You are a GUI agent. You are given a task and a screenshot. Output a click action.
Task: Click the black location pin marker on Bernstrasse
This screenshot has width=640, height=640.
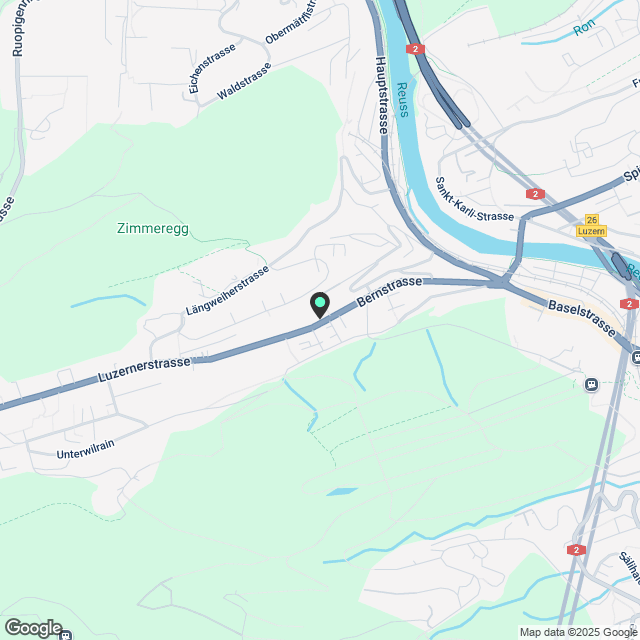pyautogui.click(x=320, y=305)
